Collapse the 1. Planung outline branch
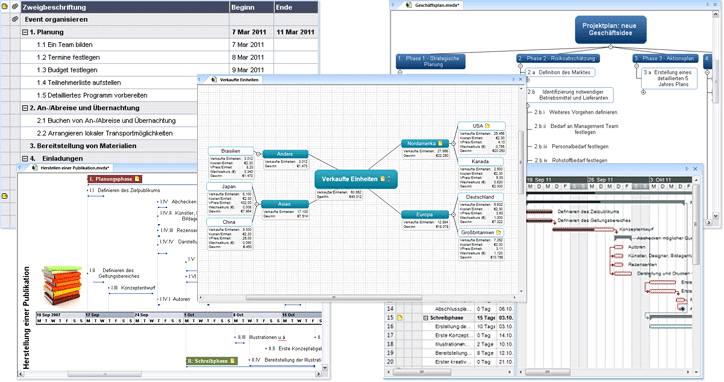 point(25,32)
